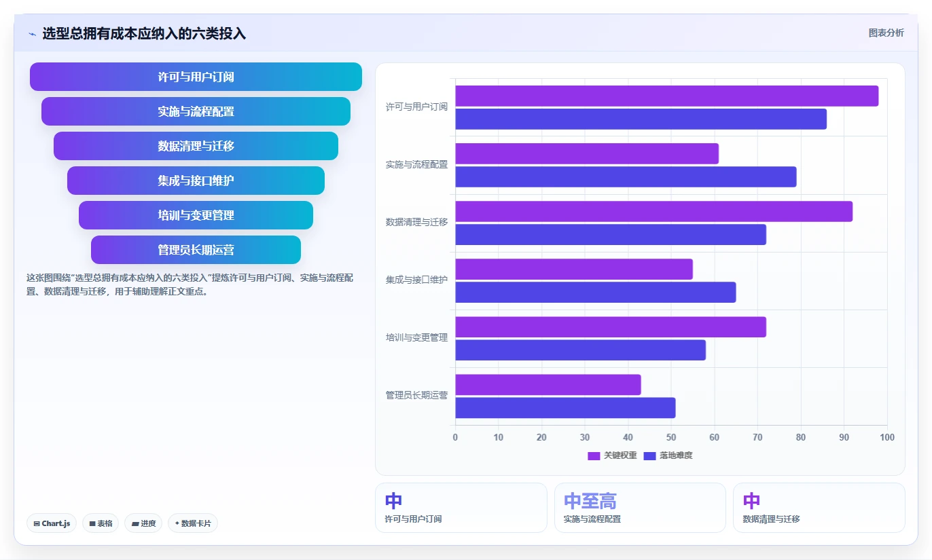
Task: Click the 数据清理与迁移 y-axis label
Action: pos(416,223)
